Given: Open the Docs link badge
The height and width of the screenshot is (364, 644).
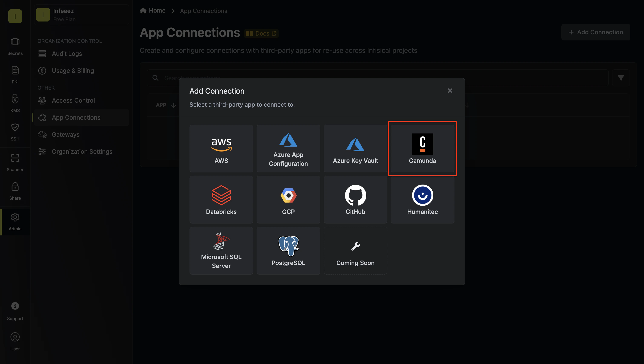Looking at the screenshot, I should 261,33.
